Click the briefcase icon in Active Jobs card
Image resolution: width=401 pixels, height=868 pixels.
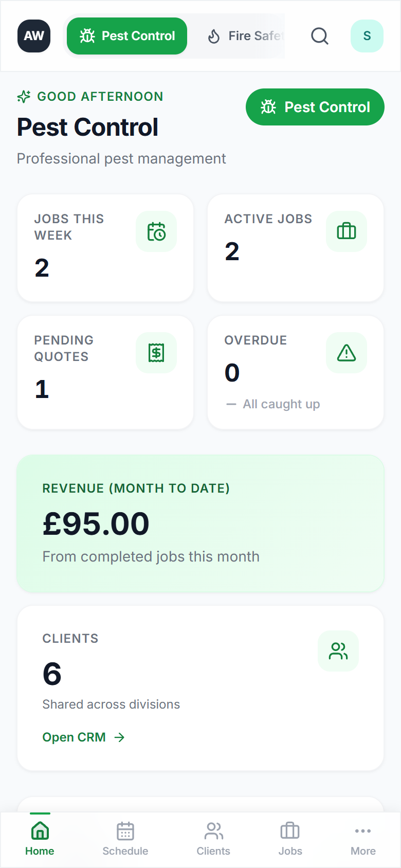click(347, 231)
